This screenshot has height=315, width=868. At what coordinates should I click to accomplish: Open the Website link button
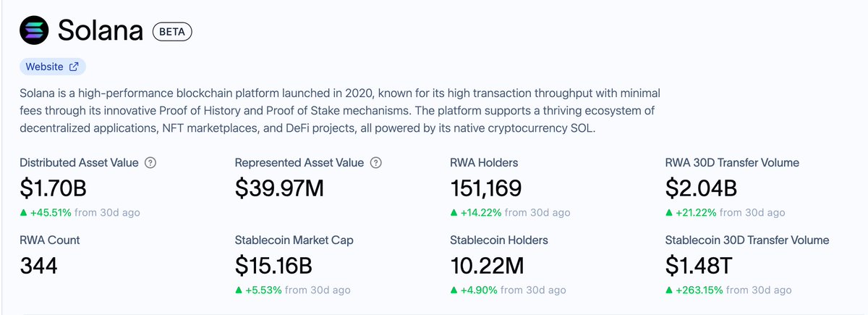[x=53, y=67]
